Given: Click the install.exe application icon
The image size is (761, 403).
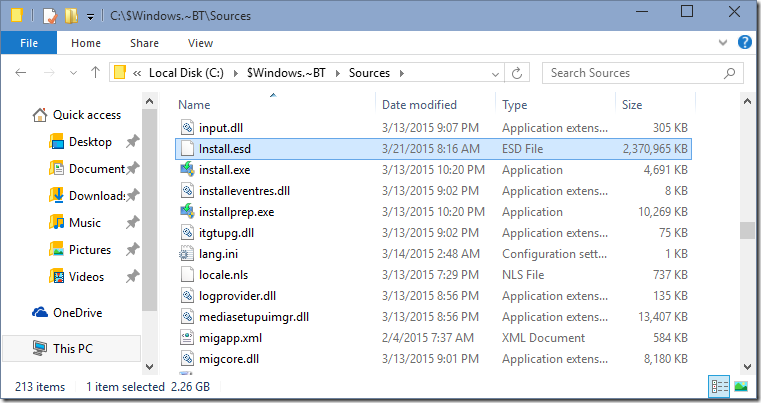Looking at the screenshot, I should 187,170.
